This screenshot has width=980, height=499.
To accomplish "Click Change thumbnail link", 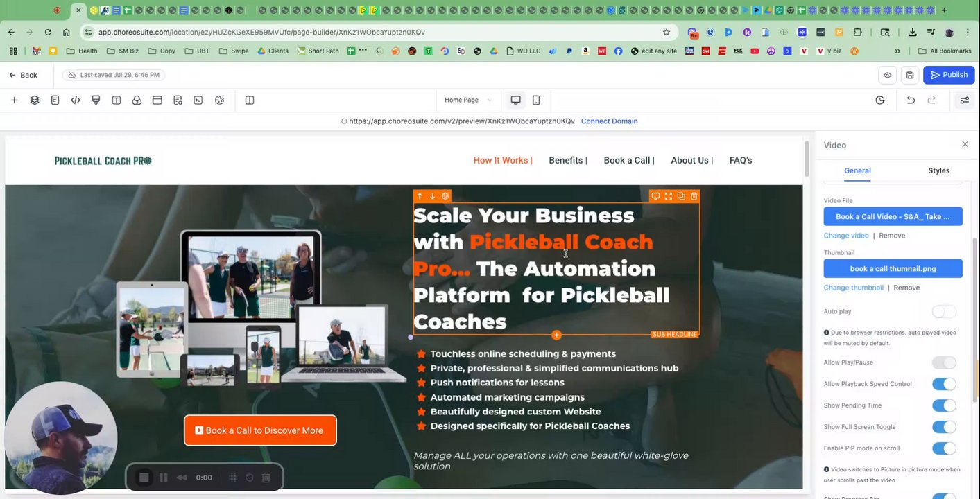I will pyautogui.click(x=854, y=288).
